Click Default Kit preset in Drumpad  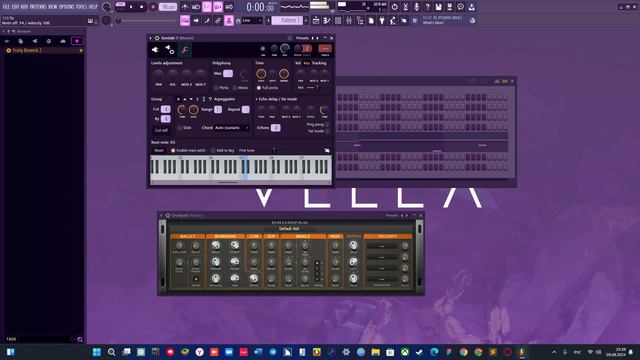(289, 229)
